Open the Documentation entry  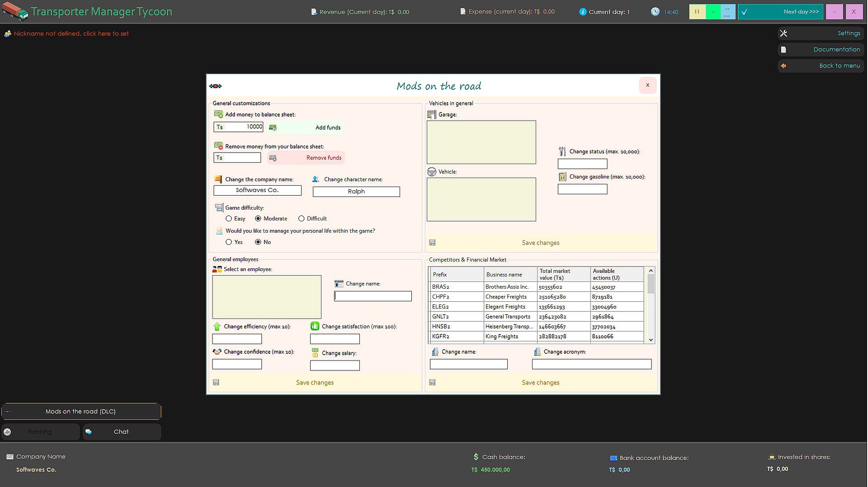[x=821, y=50]
